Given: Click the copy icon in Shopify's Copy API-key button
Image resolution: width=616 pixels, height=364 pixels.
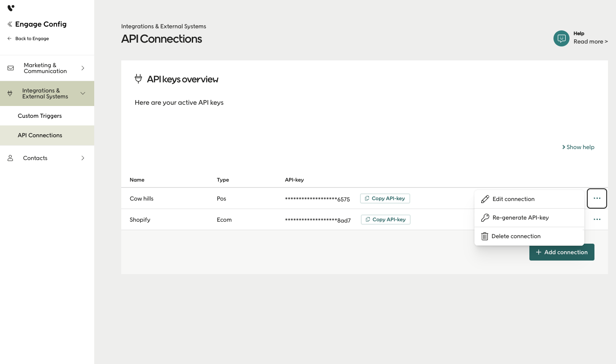Looking at the screenshot, I should click(x=367, y=219).
